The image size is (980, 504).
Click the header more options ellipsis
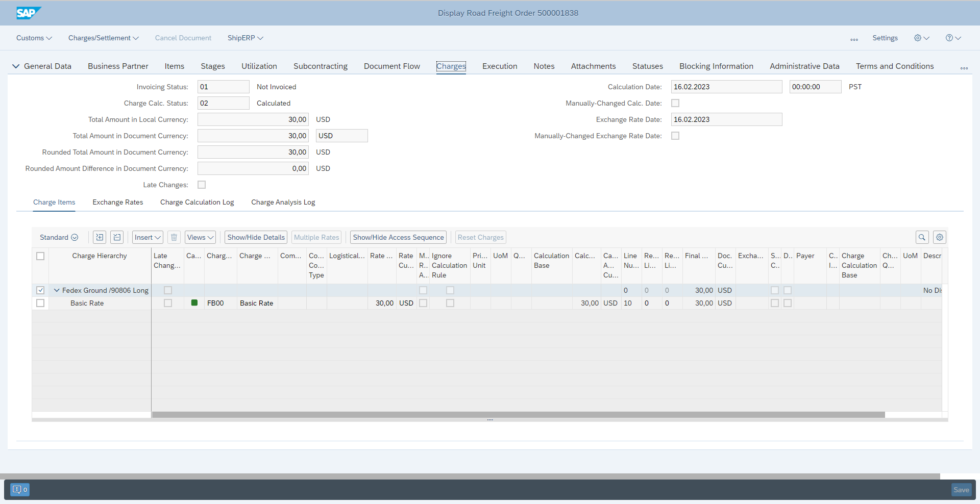[x=854, y=39]
